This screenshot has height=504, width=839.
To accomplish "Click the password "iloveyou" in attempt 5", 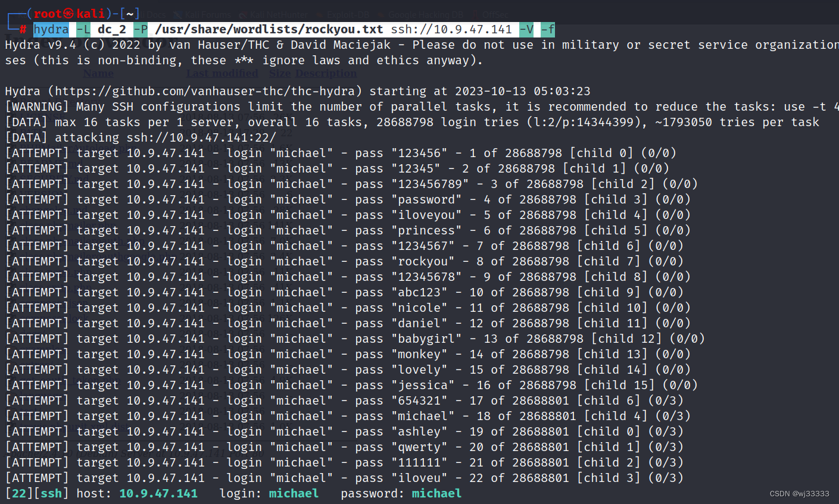I will click(x=426, y=215).
